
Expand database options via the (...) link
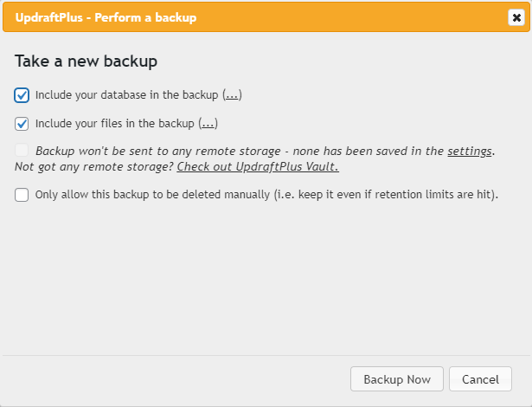[x=232, y=94]
